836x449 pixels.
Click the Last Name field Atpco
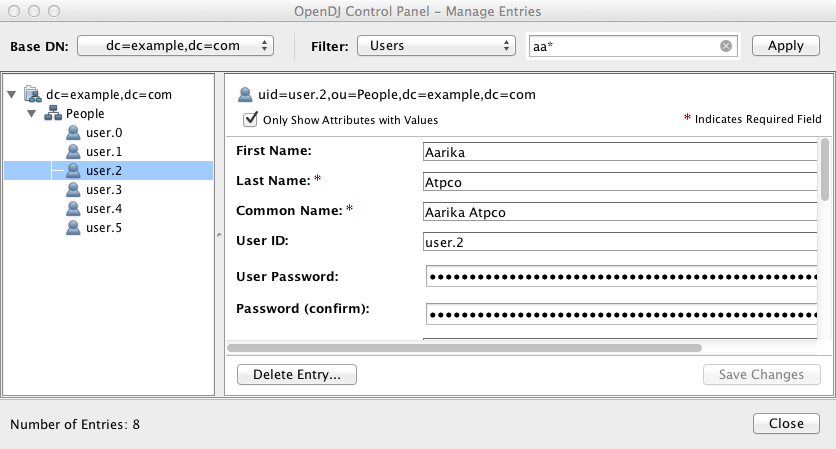pyautogui.click(x=620, y=182)
